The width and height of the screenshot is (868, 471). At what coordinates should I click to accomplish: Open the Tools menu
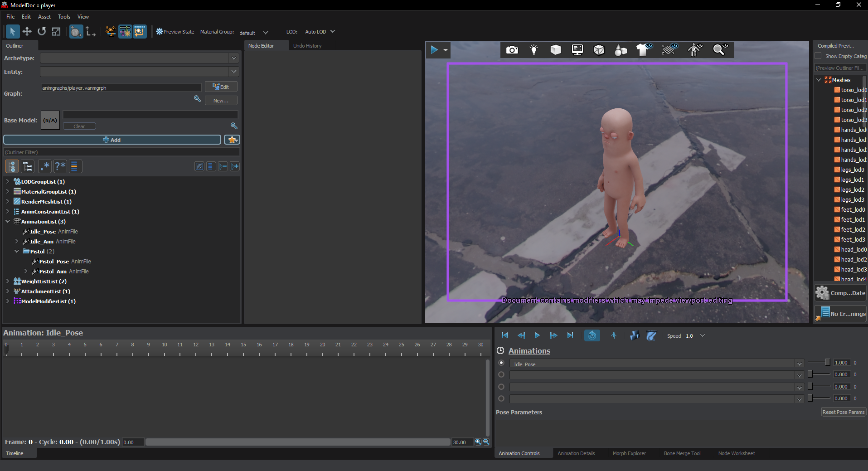pyautogui.click(x=64, y=17)
